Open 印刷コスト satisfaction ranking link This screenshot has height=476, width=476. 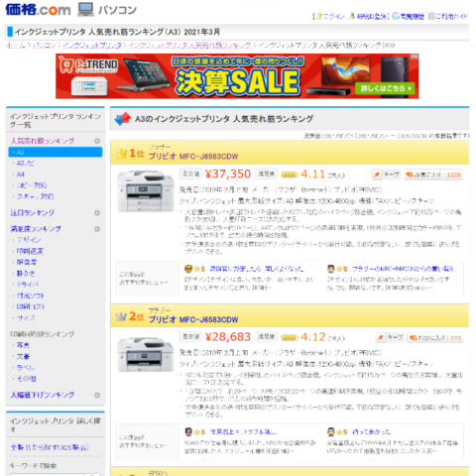[31, 306]
